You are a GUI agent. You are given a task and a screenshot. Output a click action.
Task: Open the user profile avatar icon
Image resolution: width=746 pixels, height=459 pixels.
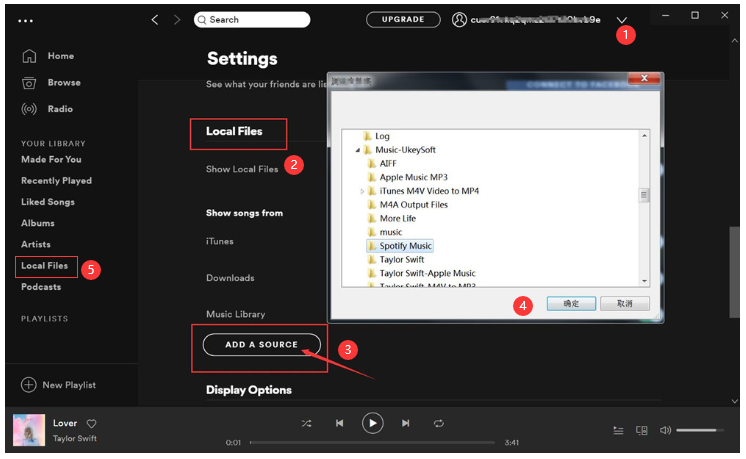pyautogui.click(x=459, y=20)
